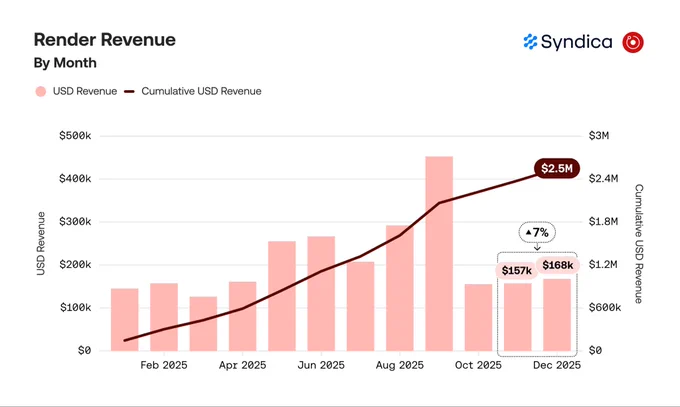Click the $500k left axis value
Viewport: 680px width, 407px height.
click(75, 136)
